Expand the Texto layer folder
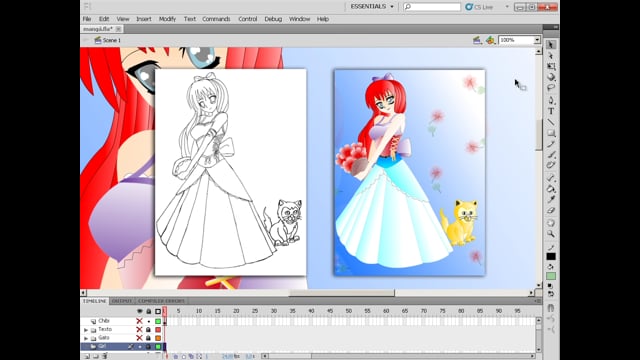The width and height of the screenshot is (640, 360). pos(86,330)
